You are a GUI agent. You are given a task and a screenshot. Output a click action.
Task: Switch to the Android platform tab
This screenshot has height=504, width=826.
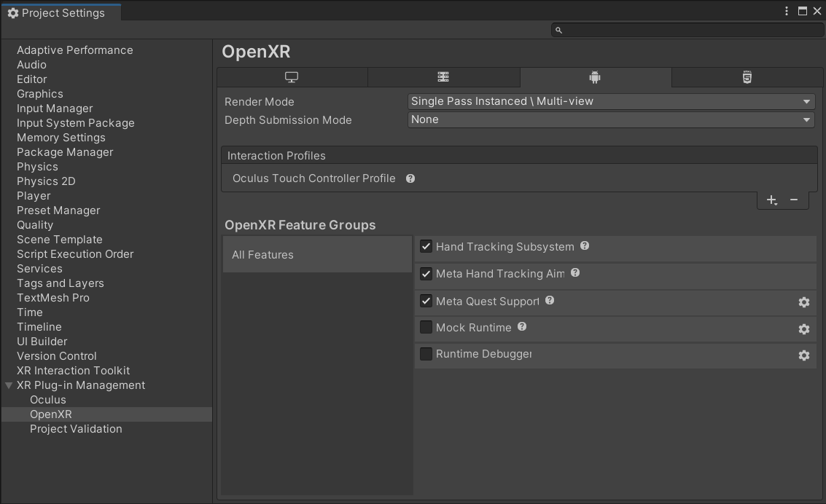(595, 77)
